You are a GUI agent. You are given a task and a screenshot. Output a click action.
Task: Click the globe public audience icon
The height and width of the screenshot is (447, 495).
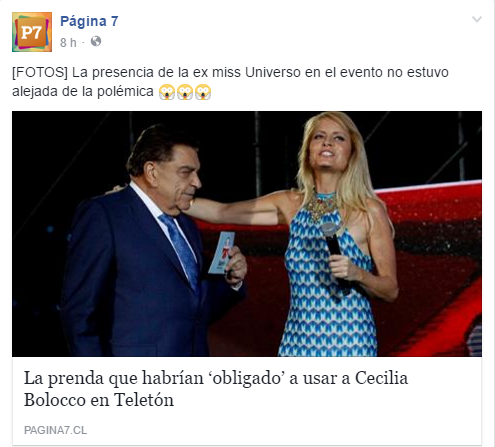(x=96, y=41)
